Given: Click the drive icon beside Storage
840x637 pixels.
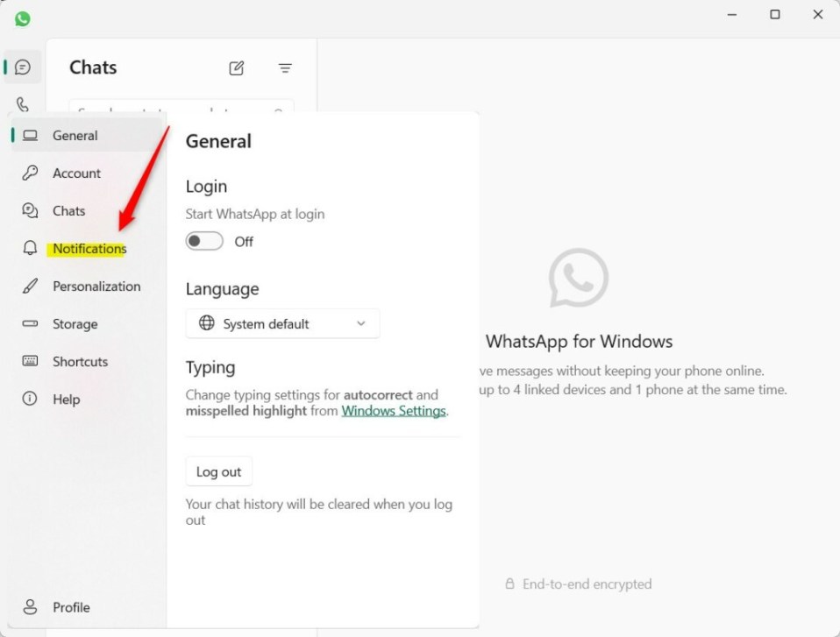Looking at the screenshot, I should coord(30,323).
